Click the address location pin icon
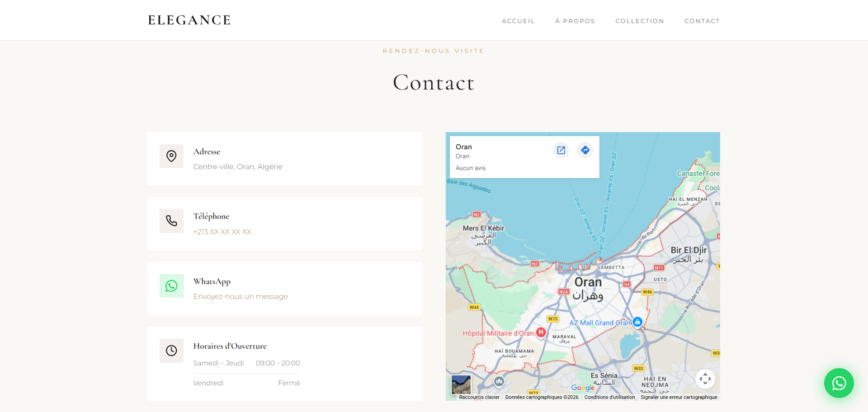Screen dimensions: 868x412 [x=171, y=156]
